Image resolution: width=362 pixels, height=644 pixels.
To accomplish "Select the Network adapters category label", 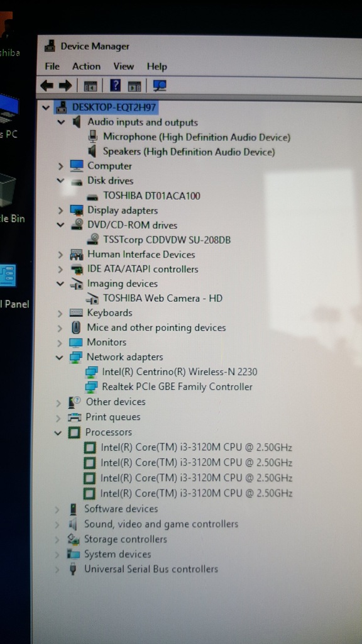I will 125,357.
